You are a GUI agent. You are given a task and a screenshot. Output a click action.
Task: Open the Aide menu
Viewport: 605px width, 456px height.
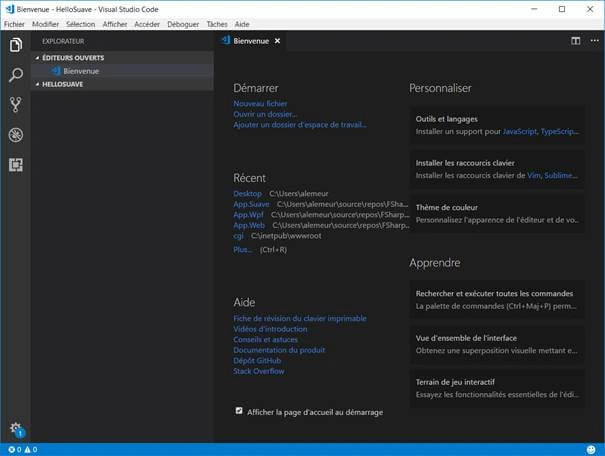[x=242, y=24]
